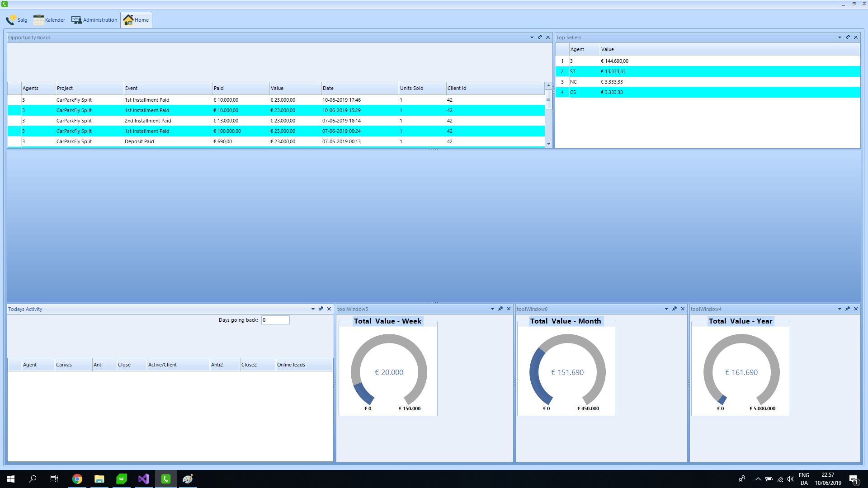This screenshot has width=868, height=488.
Task: Open Todays Activity panel dropdown arrow
Action: coord(313,309)
